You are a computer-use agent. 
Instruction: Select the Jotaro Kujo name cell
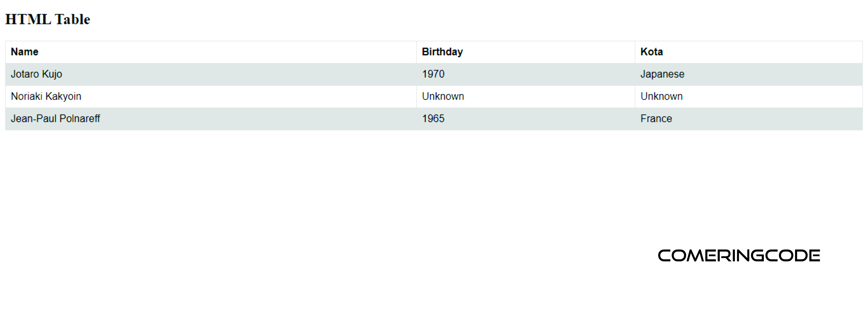(36, 74)
